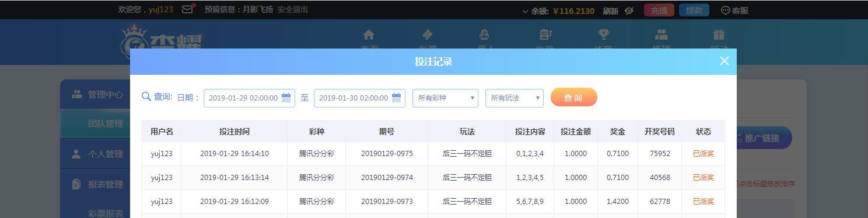Close the 投注记录 dialog
Image resolution: width=868 pixels, height=218 pixels.
point(724,61)
